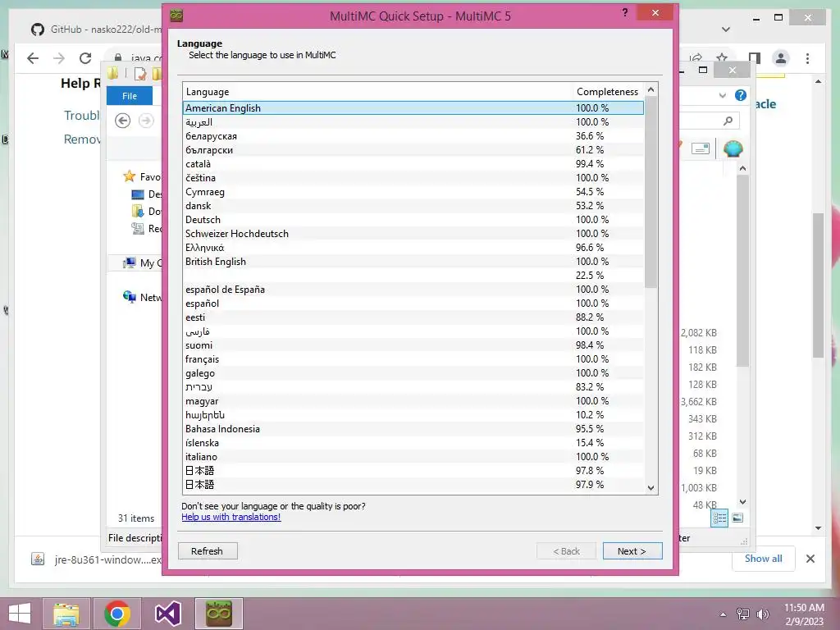The image size is (840, 630).
Task: Reload the page in Chrome
Action: point(85,58)
